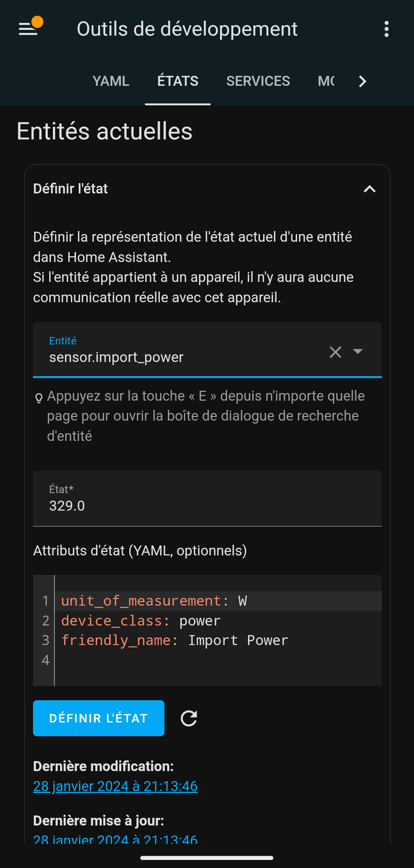Click the partially hidden fourth tab
414x868 pixels.
click(326, 81)
